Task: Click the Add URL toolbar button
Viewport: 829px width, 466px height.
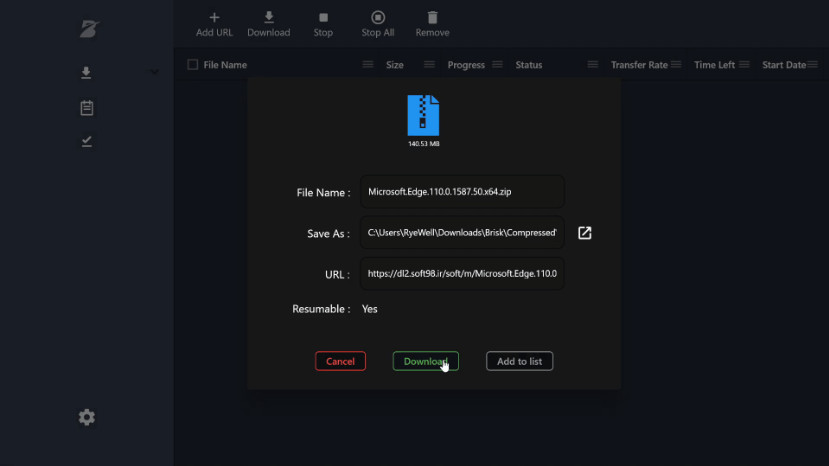Action: coord(214,24)
